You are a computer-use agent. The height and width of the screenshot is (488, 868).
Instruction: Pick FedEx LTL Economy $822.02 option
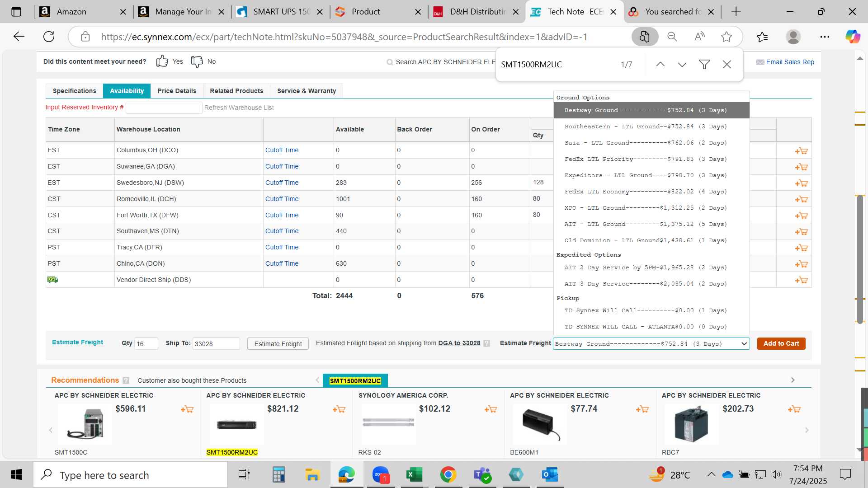[651, 192]
